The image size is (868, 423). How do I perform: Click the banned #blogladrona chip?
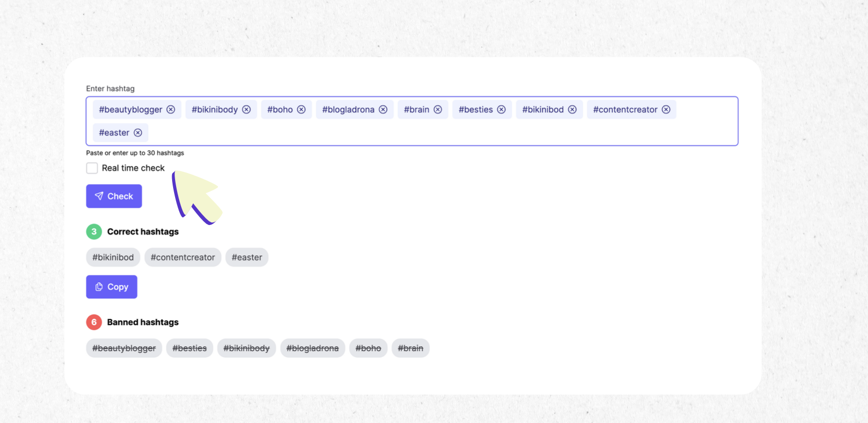(313, 348)
